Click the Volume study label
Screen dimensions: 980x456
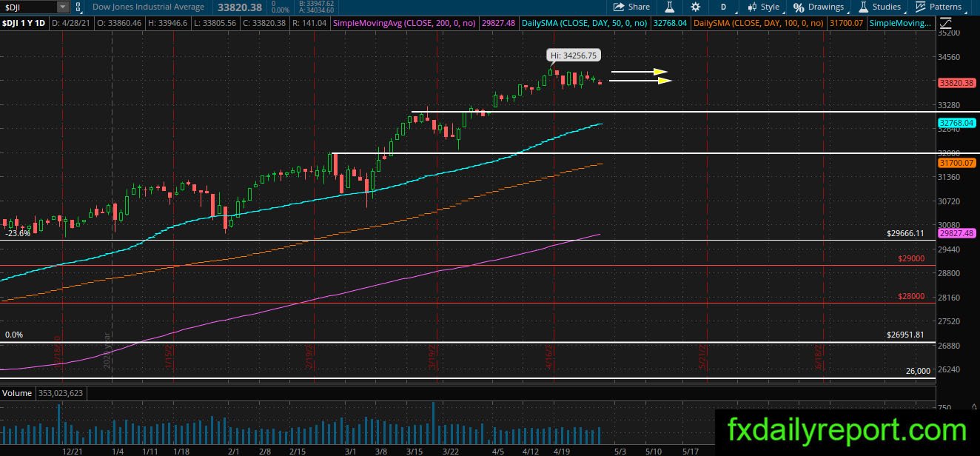coord(16,392)
